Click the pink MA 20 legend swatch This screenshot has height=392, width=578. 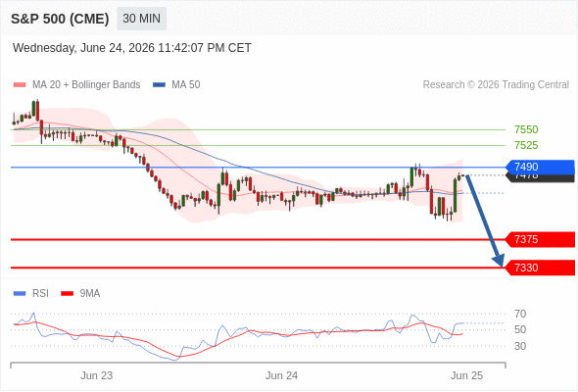(x=20, y=85)
